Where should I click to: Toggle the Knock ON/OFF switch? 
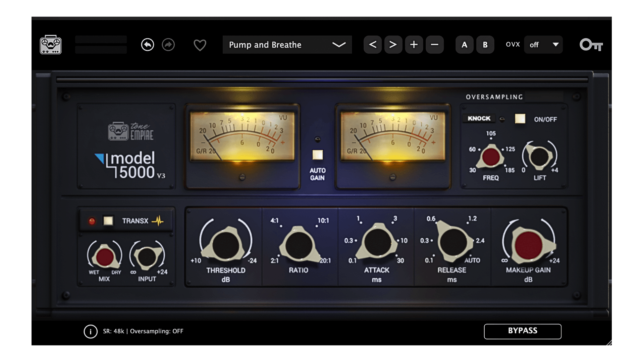(x=520, y=119)
